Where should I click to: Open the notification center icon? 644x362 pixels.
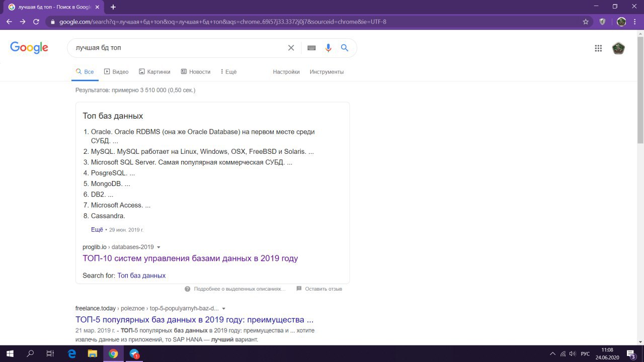(x=630, y=353)
